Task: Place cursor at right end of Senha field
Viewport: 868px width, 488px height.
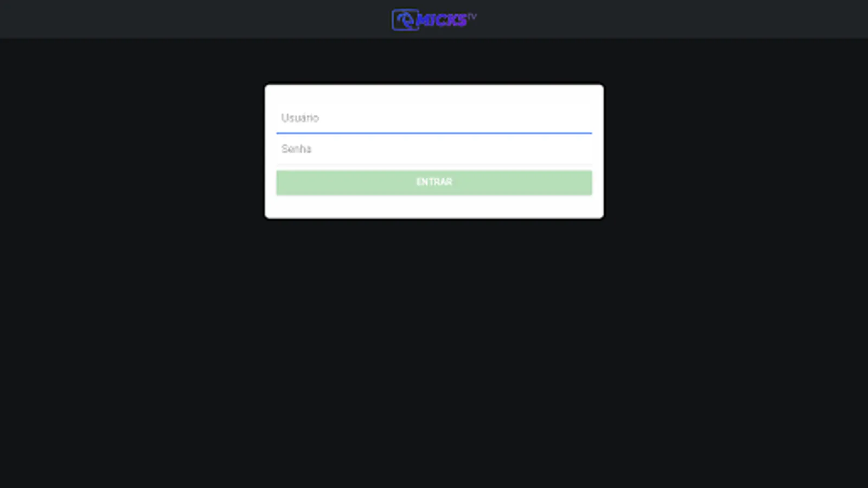Action: tap(586, 149)
